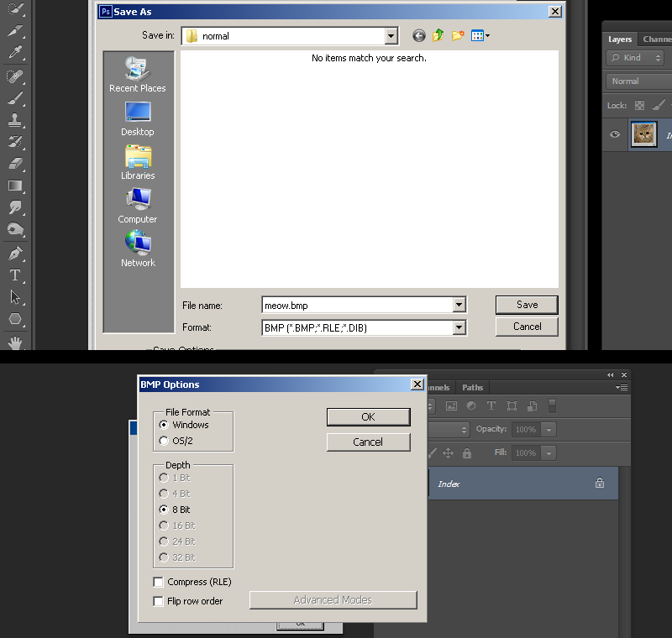Click OK in BMP Options dialog
Viewport: 672px width, 638px height.
click(x=368, y=417)
